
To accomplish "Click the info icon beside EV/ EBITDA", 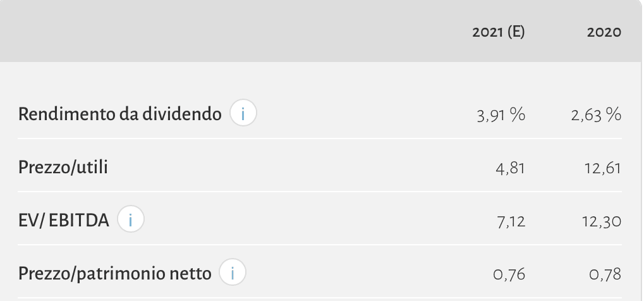I will click(131, 220).
